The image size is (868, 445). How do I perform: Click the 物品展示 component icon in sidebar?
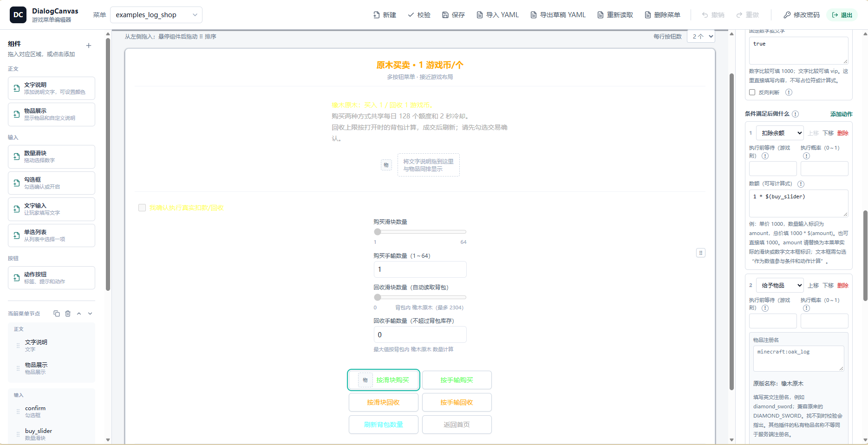17,114
